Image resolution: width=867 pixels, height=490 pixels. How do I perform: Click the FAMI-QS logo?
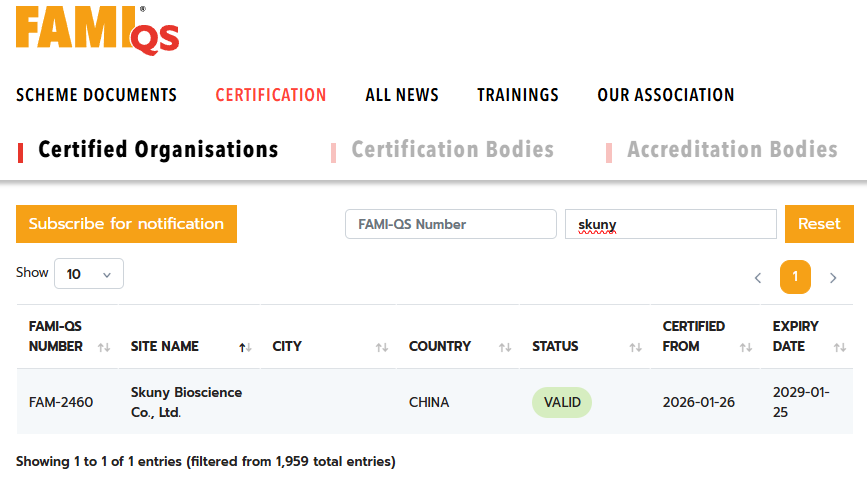pyautogui.click(x=97, y=30)
